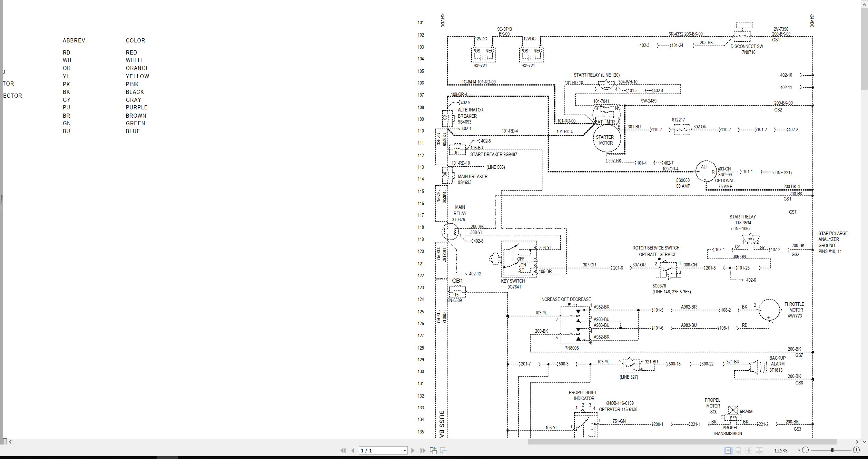868x459 pixels.
Task: Switch to single page view
Action: 728,450
